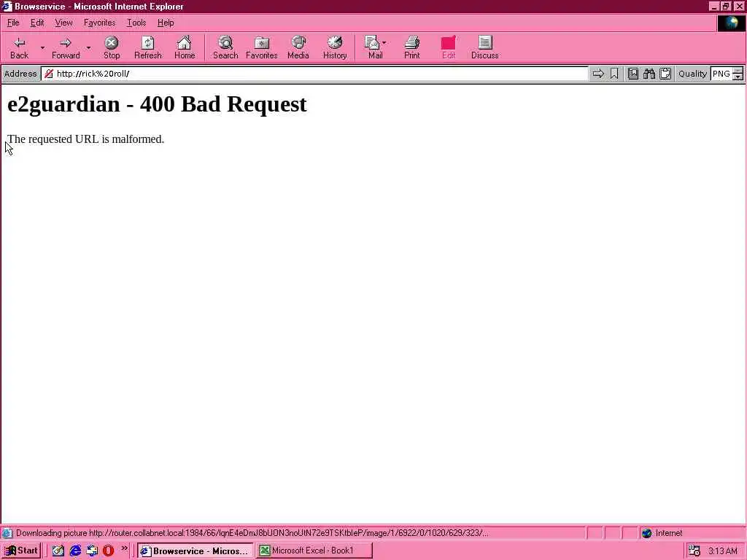Click the Downloading picture status bar text
747x560 pixels.
pyautogui.click(x=252, y=533)
